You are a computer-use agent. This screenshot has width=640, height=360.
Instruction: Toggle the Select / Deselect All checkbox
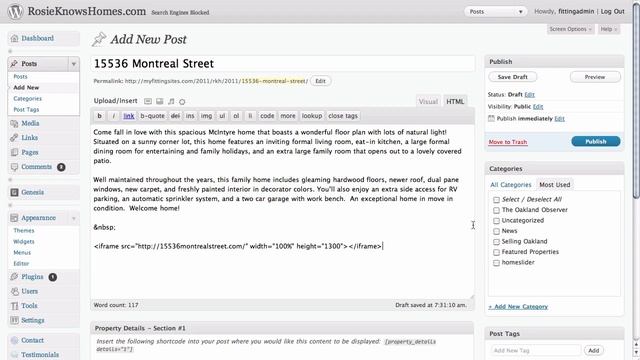(x=496, y=200)
